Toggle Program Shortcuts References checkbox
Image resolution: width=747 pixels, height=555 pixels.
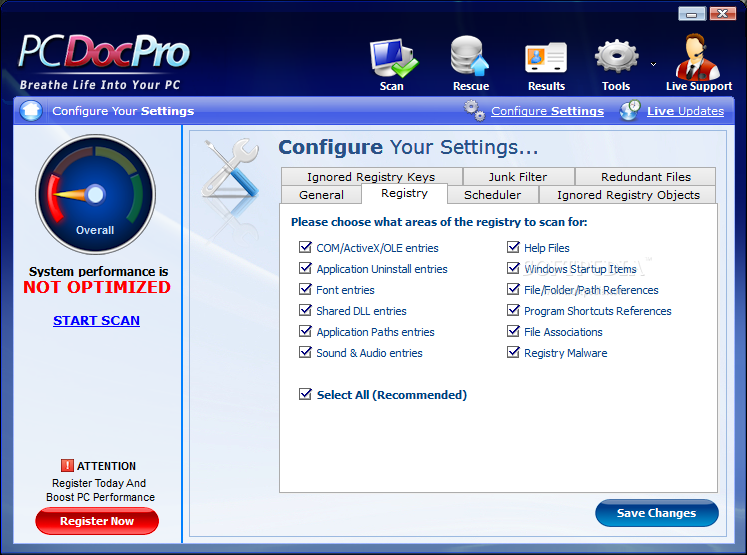click(x=513, y=310)
